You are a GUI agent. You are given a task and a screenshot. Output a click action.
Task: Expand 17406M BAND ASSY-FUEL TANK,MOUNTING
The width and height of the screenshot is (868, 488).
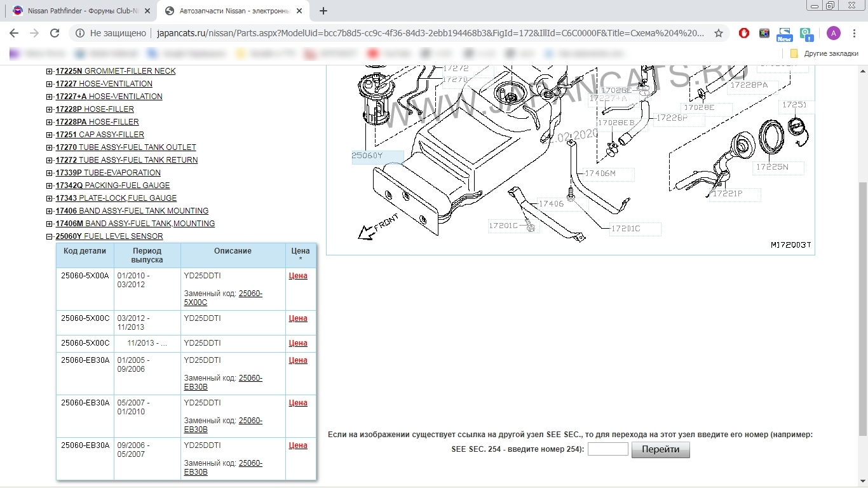click(x=50, y=224)
